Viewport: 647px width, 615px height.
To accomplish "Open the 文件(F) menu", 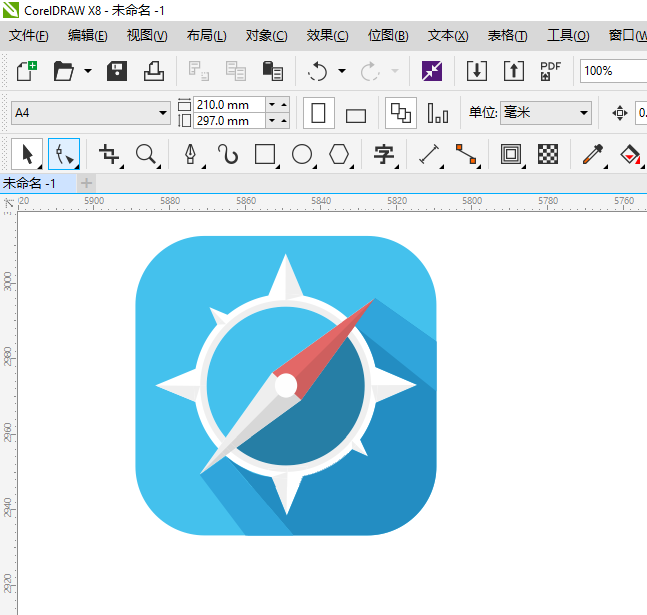I will [29, 35].
